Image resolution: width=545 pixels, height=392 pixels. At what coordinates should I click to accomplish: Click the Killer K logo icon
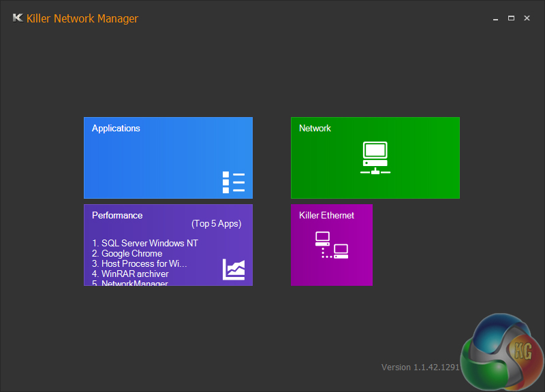pos(18,18)
